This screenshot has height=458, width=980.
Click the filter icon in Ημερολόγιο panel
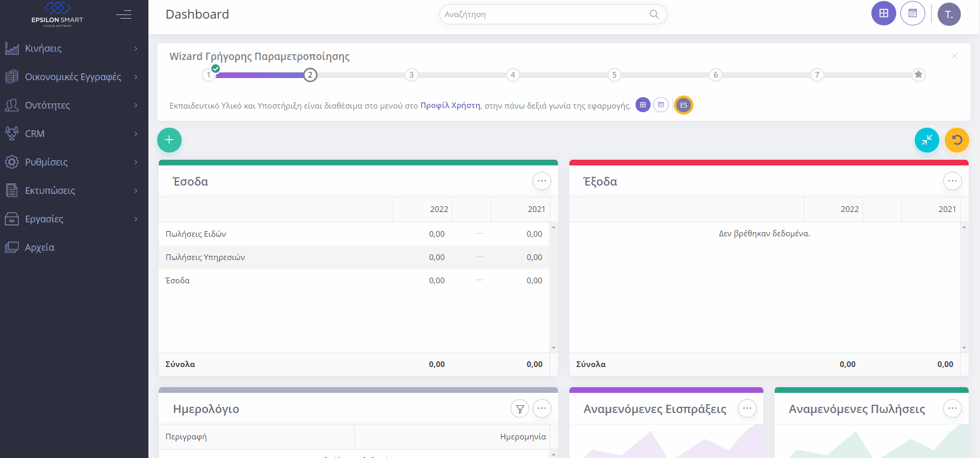520,409
